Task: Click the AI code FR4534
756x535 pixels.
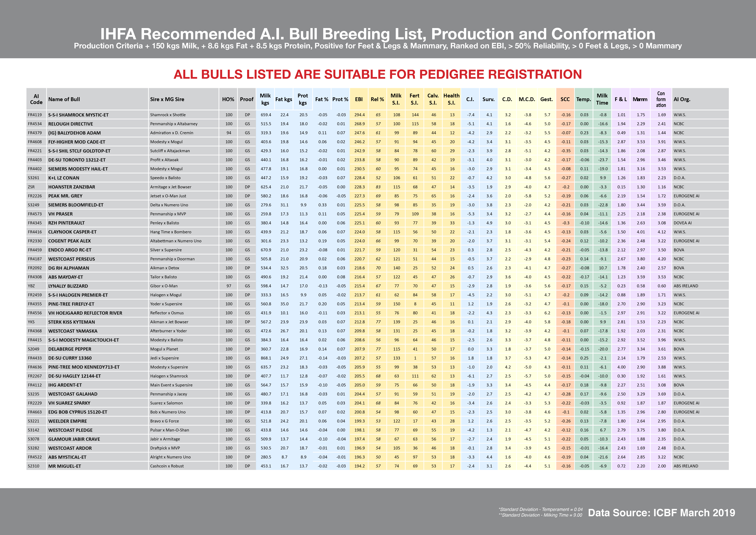Action: 35,124
